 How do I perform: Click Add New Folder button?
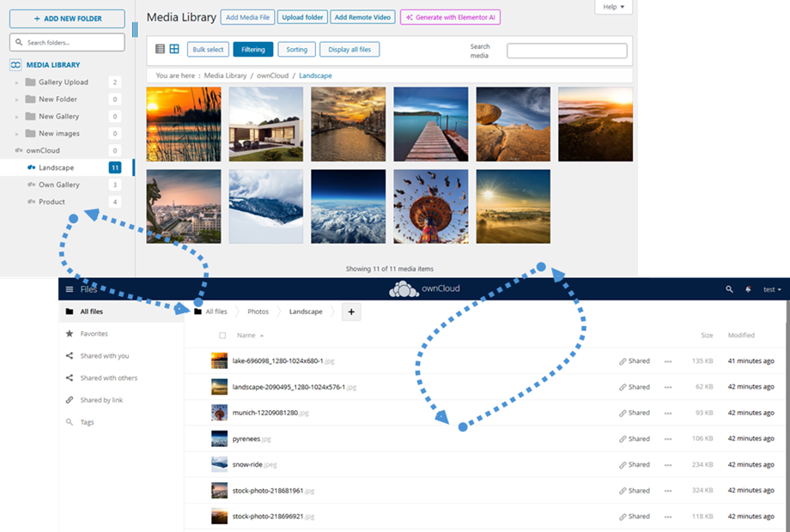(x=67, y=18)
